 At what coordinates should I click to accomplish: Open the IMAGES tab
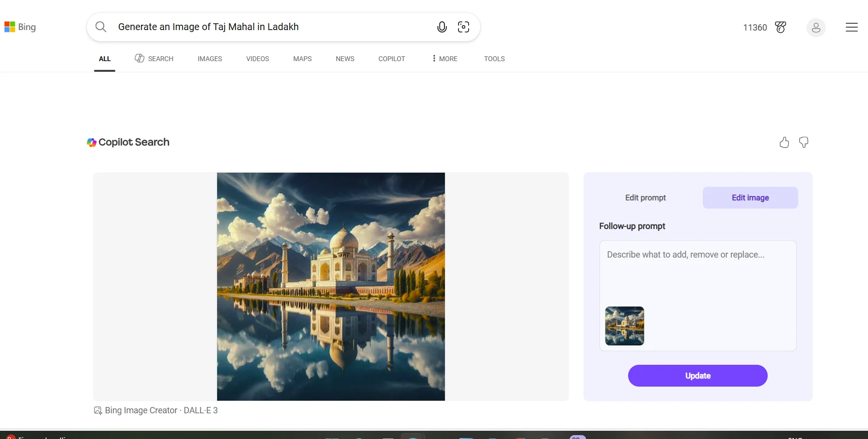210,59
